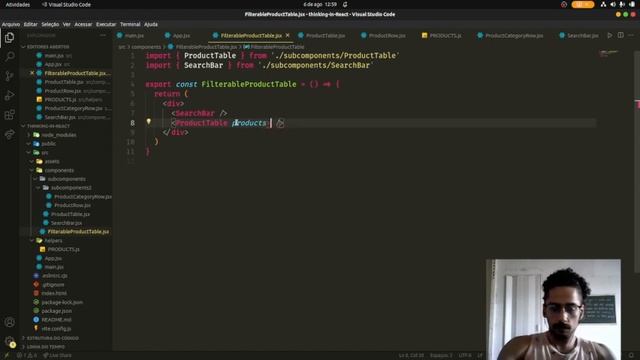Open the Acessar menu
This screenshot has width=640, height=360.
tap(83, 24)
